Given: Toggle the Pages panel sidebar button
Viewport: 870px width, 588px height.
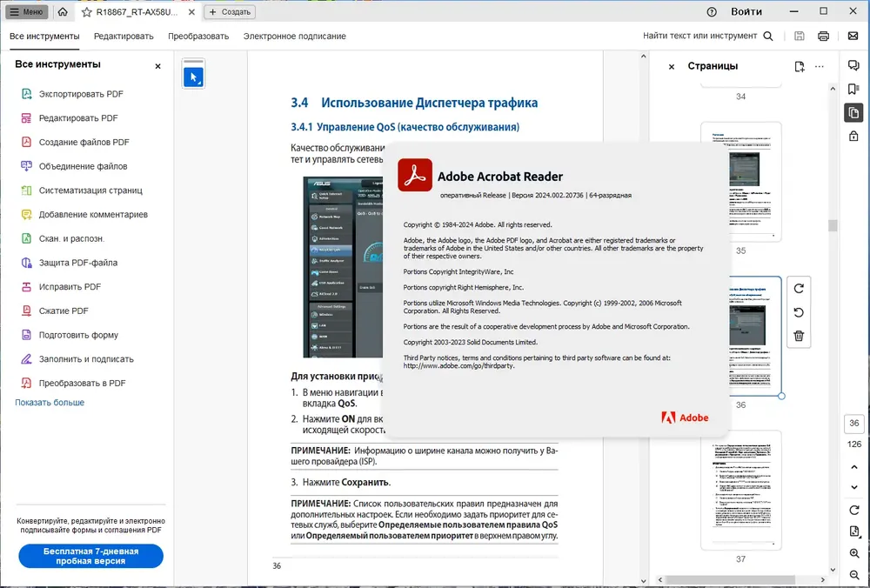Looking at the screenshot, I should click(x=853, y=112).
